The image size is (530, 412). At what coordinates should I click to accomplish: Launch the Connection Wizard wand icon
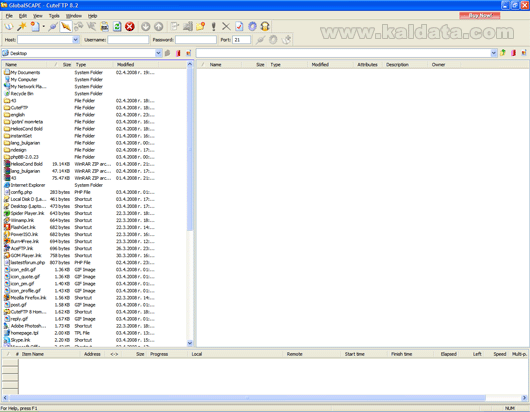[x=22, y=26]
